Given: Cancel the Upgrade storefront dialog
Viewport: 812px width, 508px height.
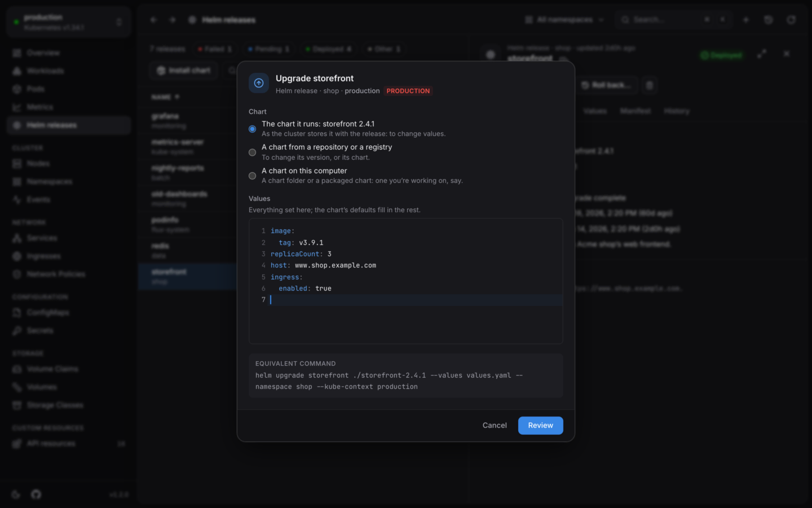Looking at the screenshot, I should pos(495,426).
